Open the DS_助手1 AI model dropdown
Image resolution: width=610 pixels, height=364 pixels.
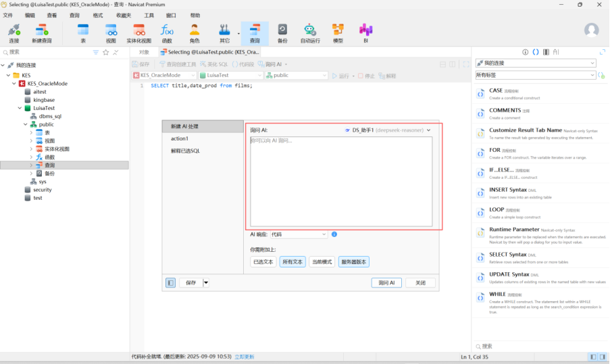pyautogui.click(x=388, y=130)
